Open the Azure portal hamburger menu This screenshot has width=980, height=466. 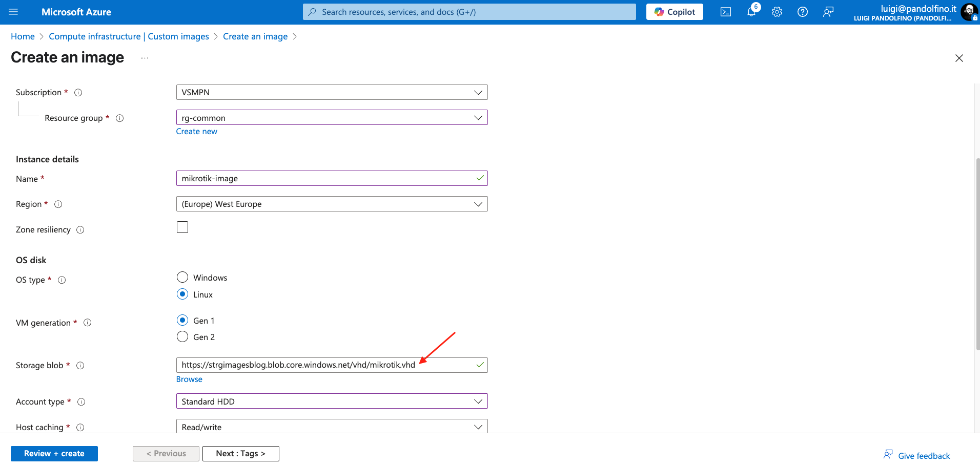pyautogui.click(x=13, y=12)
